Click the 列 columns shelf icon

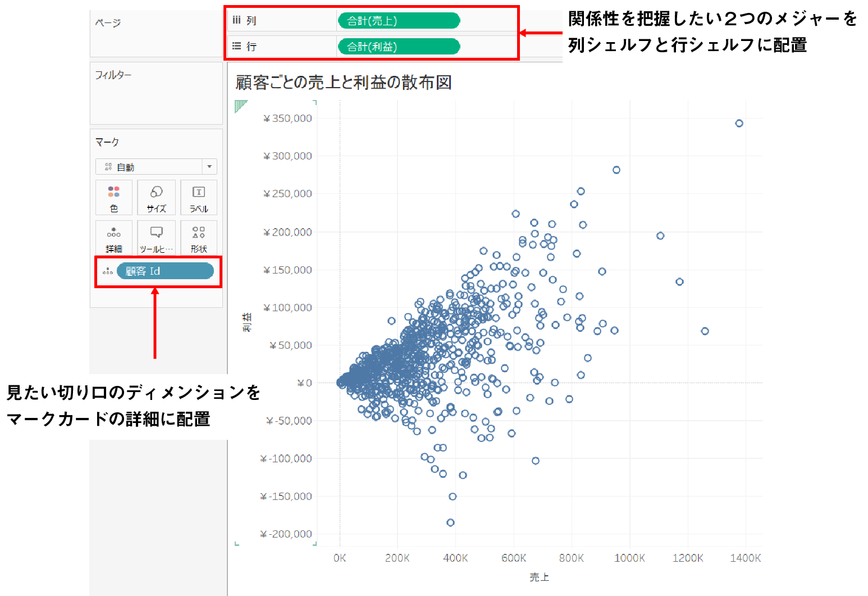point(237,20)
